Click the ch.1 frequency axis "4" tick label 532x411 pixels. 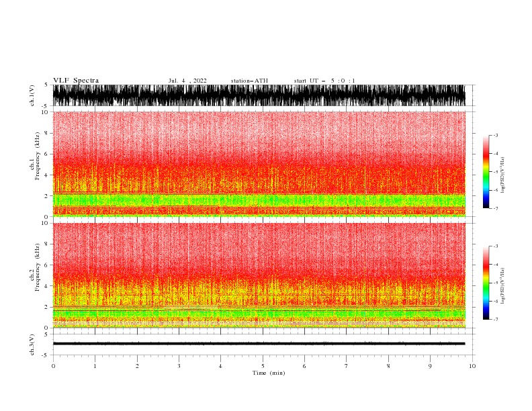tap(46, 175)
